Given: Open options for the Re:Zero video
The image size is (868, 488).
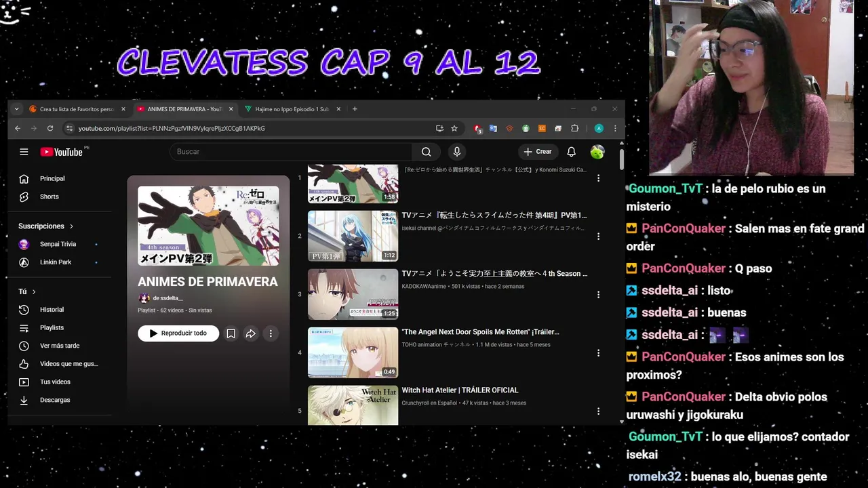Looking at the screenshot, I should point(598,178).
